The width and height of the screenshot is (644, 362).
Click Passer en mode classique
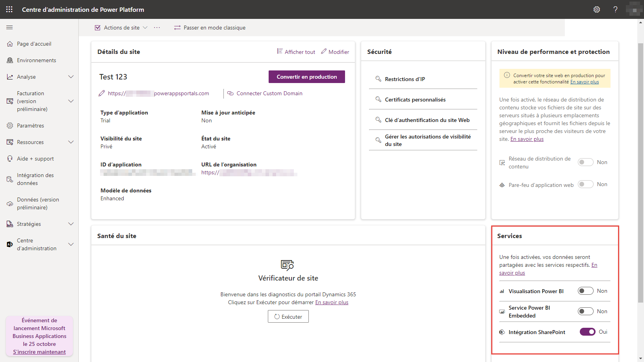point(210,28)
